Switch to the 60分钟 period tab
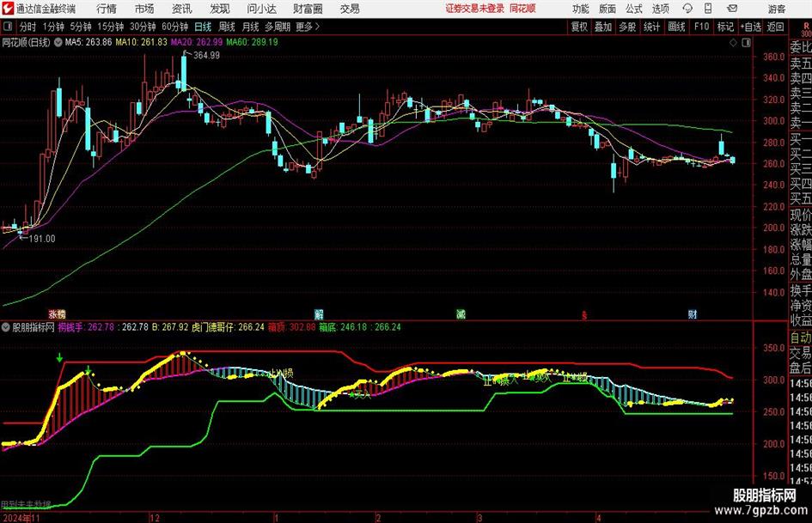 click(174, 27)
